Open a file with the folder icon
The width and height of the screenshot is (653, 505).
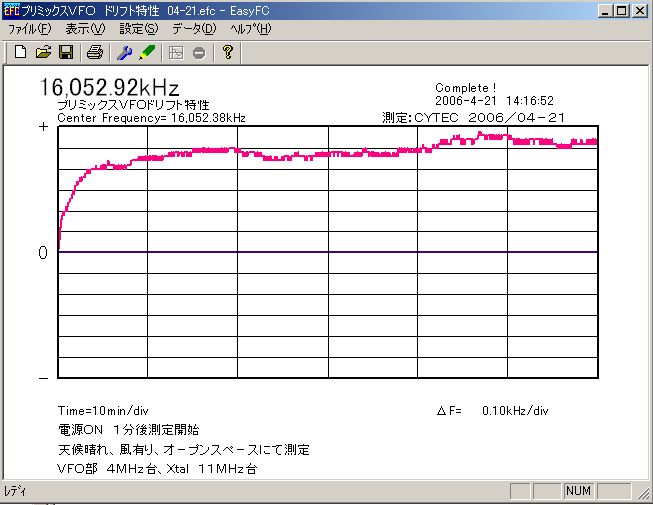[43, 52]
